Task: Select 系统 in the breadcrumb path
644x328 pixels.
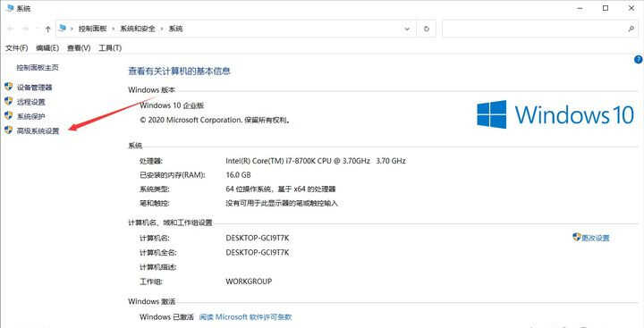Action: [x=175, y=29]
